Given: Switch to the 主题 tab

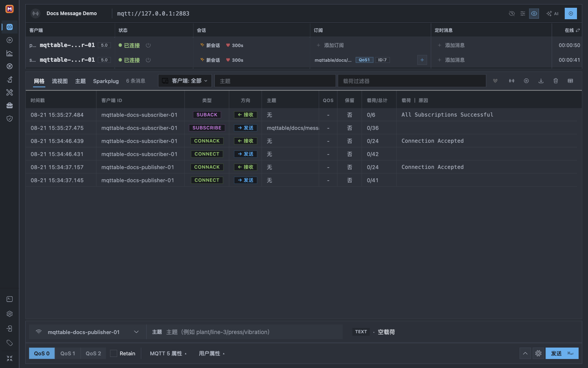Looking at the screenshot, I should pos(80,81).
